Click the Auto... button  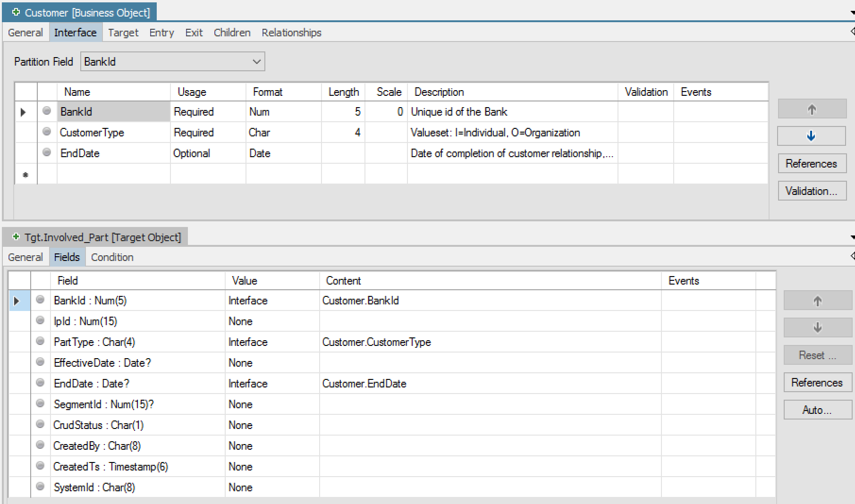(x=817, y=410)
